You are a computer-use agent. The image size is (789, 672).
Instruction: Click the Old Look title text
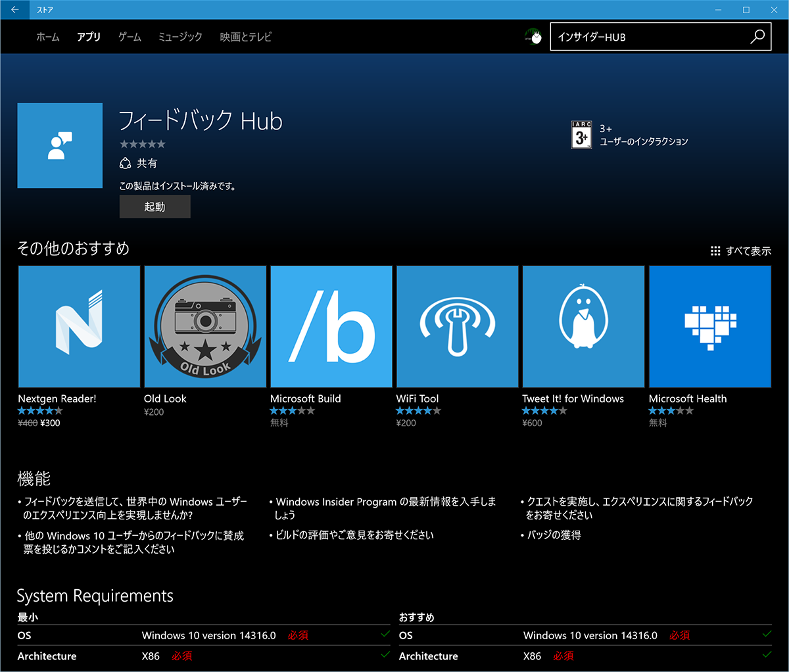pos(165,398)
